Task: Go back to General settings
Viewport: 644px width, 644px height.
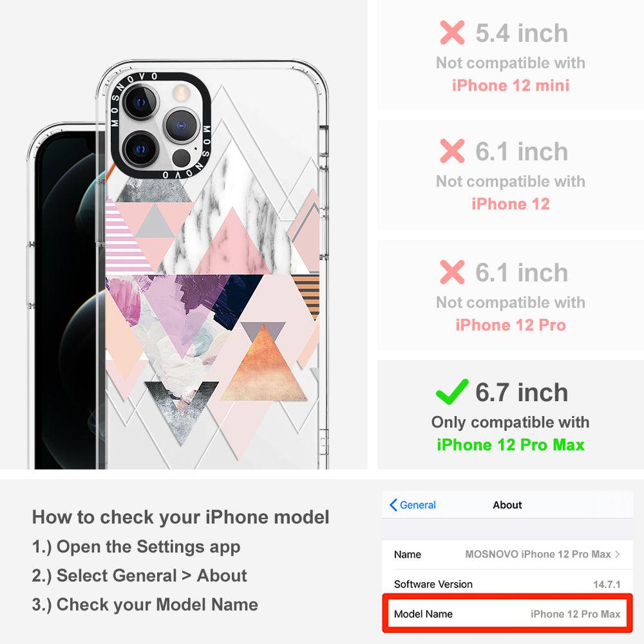Action: click(x=413, y=505)
